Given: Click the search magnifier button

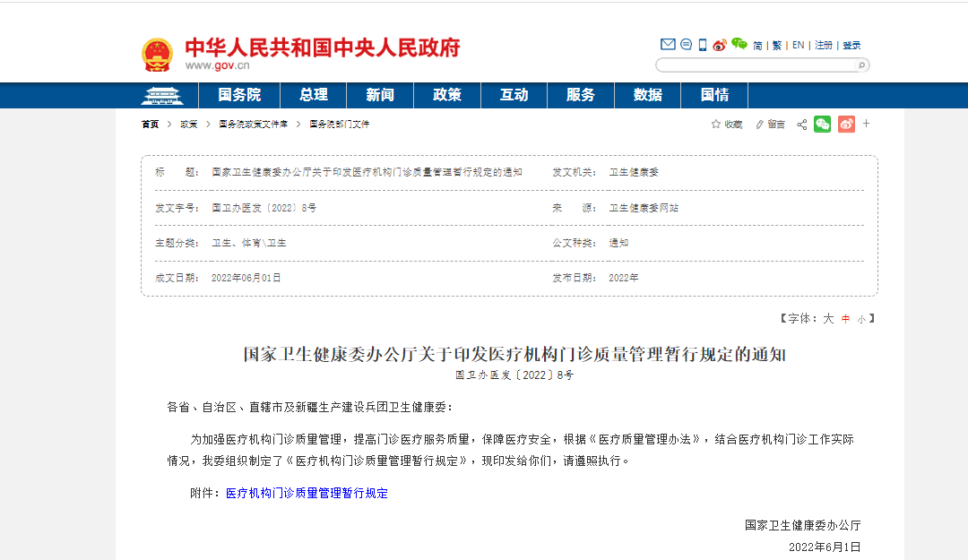Looking at the screenshot, I should (859, 65).
